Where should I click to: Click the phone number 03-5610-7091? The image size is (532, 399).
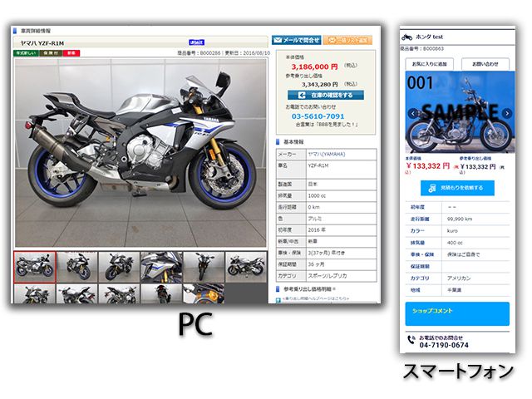[318, 116]
